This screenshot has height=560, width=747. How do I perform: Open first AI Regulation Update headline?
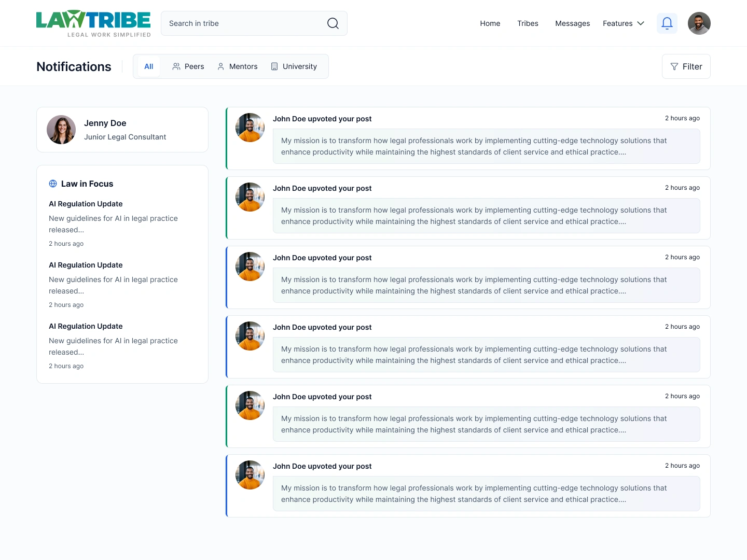pos(86,204)
